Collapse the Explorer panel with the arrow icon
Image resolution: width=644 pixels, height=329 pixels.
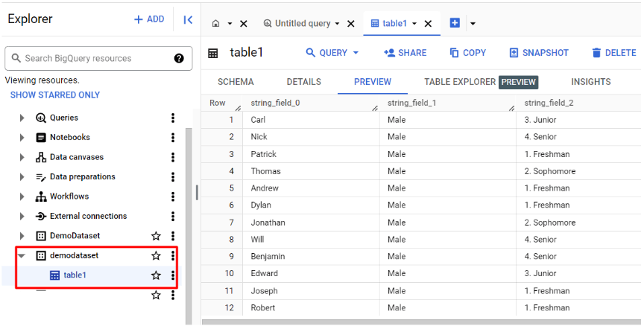pos(188,19)
